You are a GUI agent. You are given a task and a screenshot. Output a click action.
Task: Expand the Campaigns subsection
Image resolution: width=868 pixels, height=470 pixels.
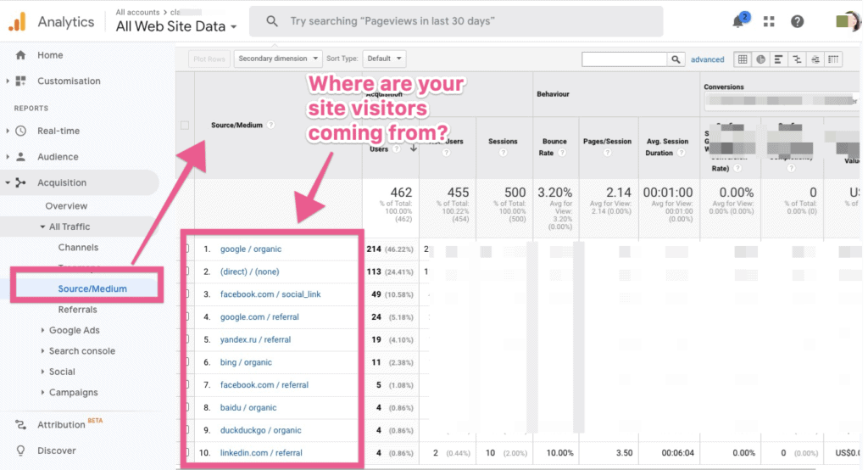[42, 393]
